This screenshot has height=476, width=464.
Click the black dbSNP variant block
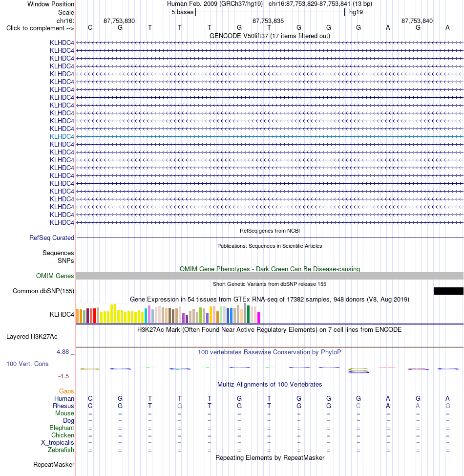tap(448, 291)
